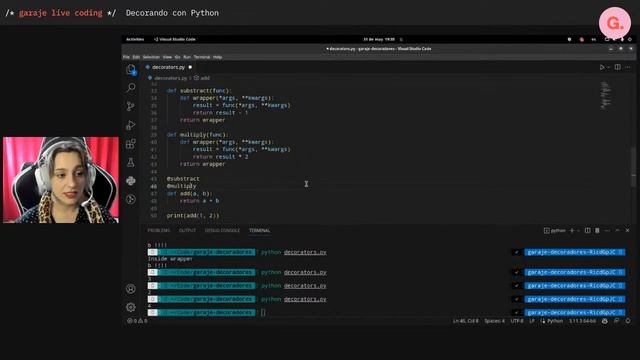Open the Manage gear menu

tap(131, 307)
